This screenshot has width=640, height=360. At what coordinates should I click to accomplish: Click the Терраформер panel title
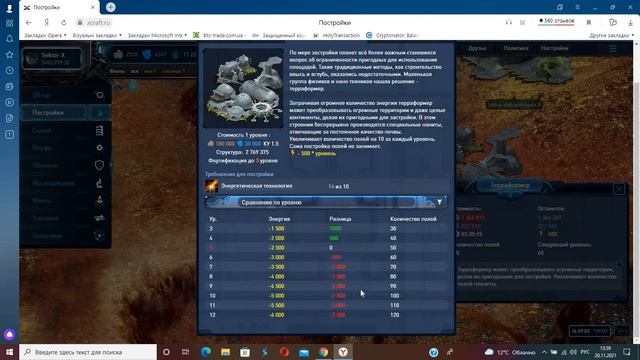(510, 185)
